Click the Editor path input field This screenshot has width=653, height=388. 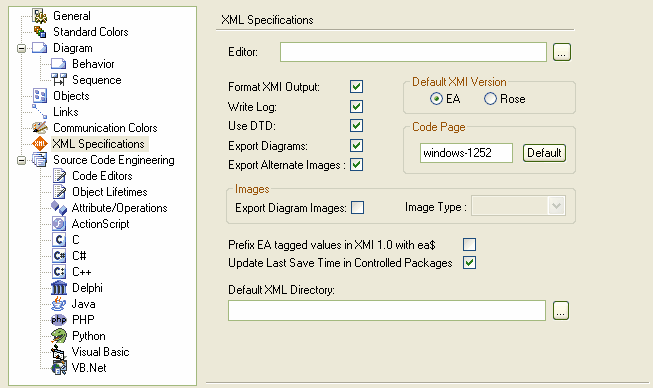pyautogui.click(x=414, y=52)
